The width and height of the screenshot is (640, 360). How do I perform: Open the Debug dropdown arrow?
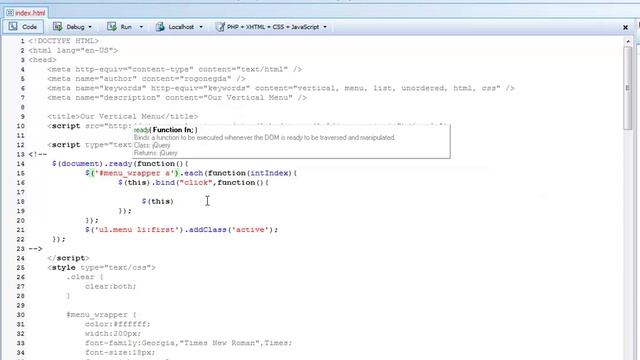90,27
